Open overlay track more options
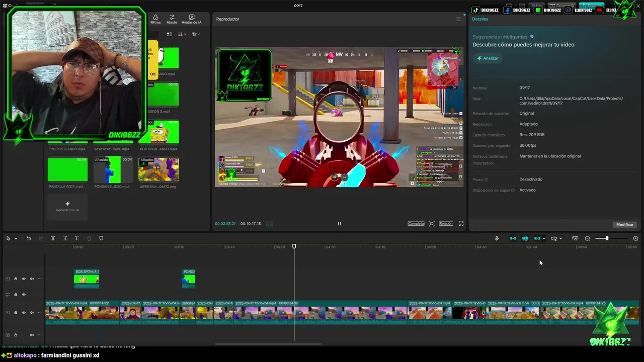The width and height of the screenshot is (644, 362). pos(40,279)
